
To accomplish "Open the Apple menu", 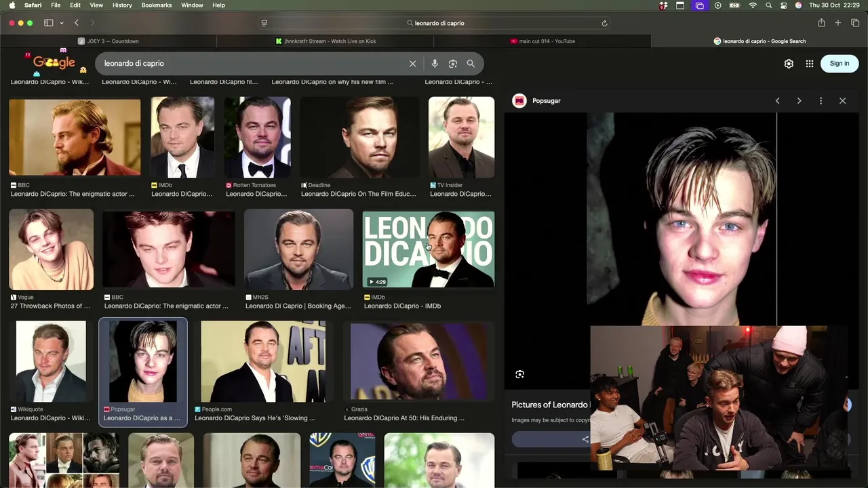I will [x=12, y=5].
